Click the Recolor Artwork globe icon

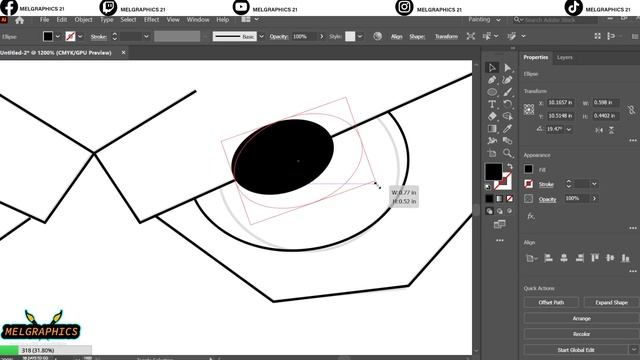(378, 36)
